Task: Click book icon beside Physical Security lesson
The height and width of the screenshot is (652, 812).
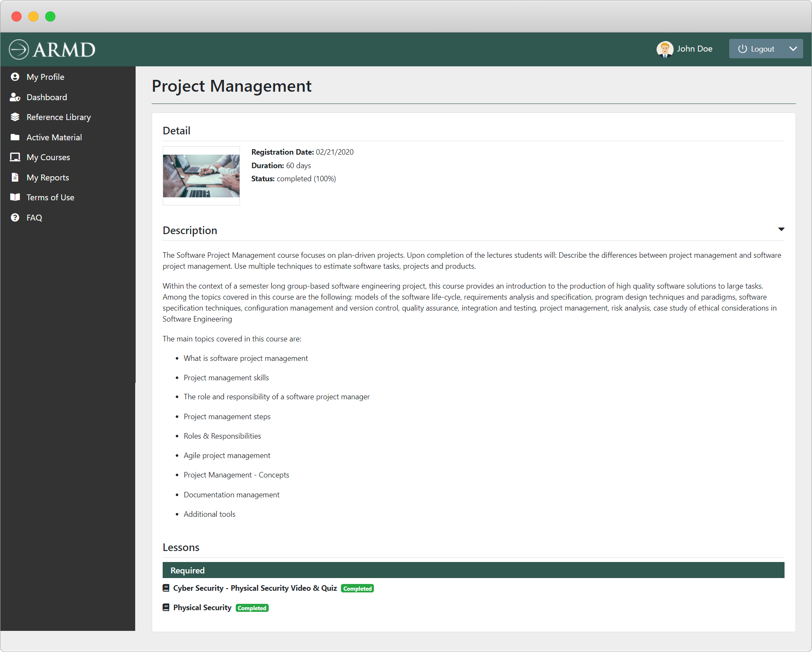Action: coord(166,607)
